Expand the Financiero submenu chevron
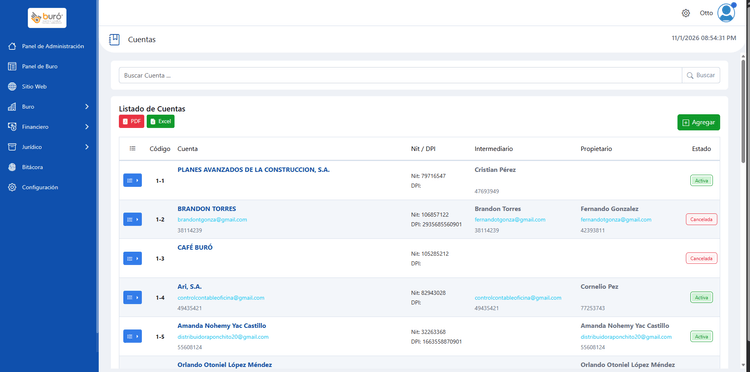Viewport: 750px width, 372px height. pyautogui.click(x=87, y=127)
